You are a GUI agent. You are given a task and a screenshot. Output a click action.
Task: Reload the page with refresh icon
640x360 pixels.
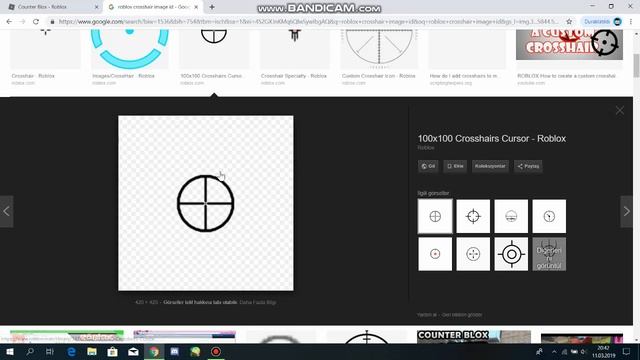pos(36,22)
